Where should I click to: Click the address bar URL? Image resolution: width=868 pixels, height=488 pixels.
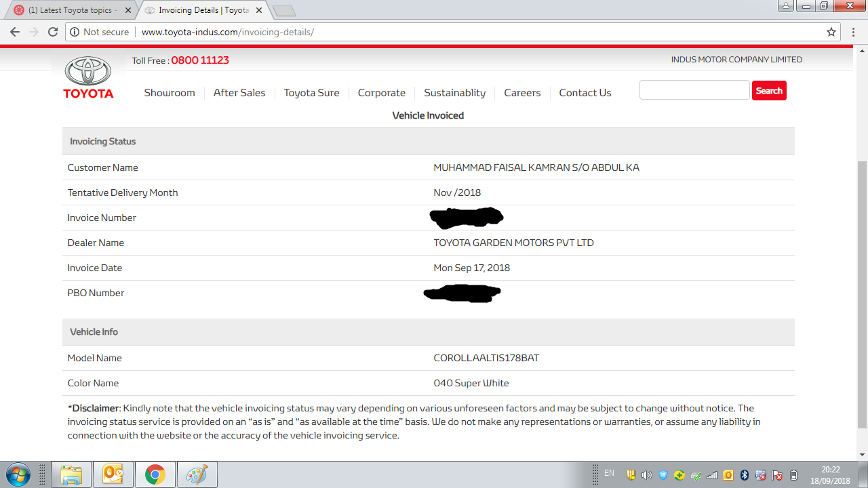pyautogui.click(x=228, y=32)
